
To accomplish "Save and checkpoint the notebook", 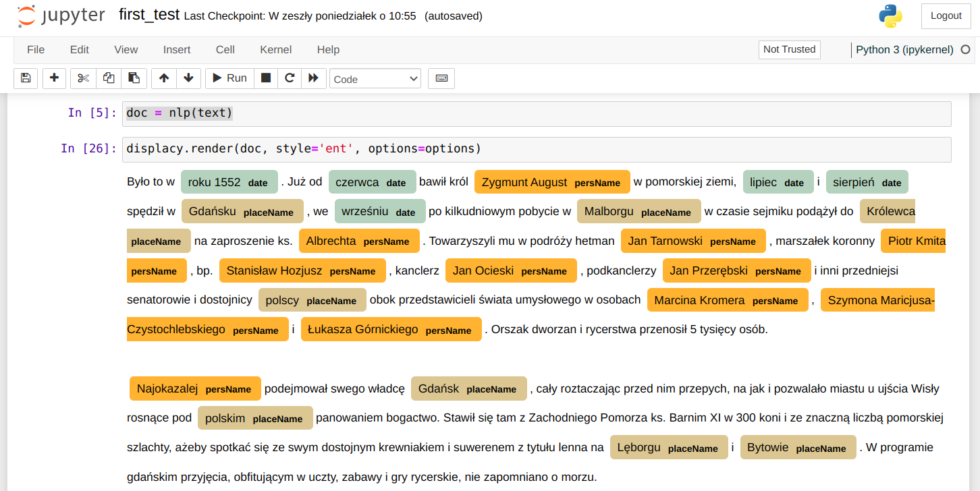I will click(26, 78).
